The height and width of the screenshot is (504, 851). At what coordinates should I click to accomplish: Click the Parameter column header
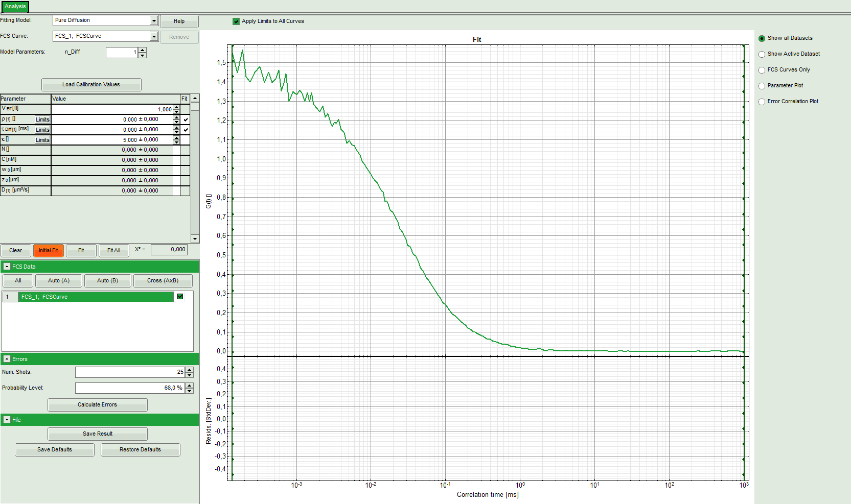point(26,99)
